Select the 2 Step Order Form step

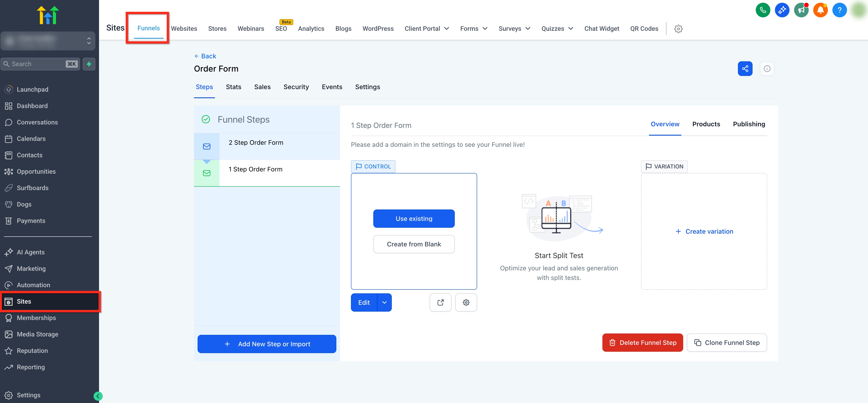256,143
